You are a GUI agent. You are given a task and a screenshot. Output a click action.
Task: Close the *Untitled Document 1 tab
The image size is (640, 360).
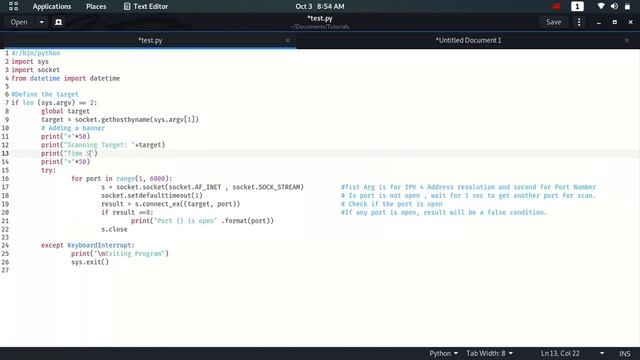(x=627, y=40)
